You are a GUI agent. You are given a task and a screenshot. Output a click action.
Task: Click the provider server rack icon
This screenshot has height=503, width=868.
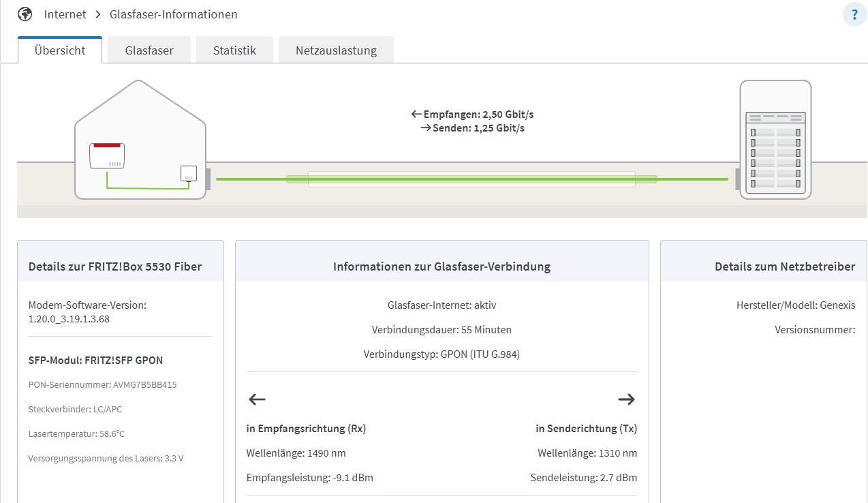point(775,140)
